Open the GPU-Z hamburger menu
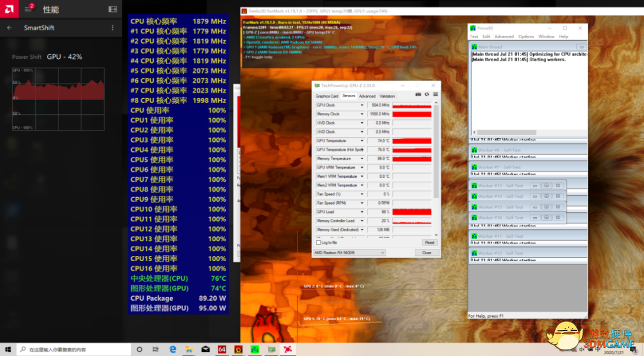644x356 pixels. click(x=435, y=94)
